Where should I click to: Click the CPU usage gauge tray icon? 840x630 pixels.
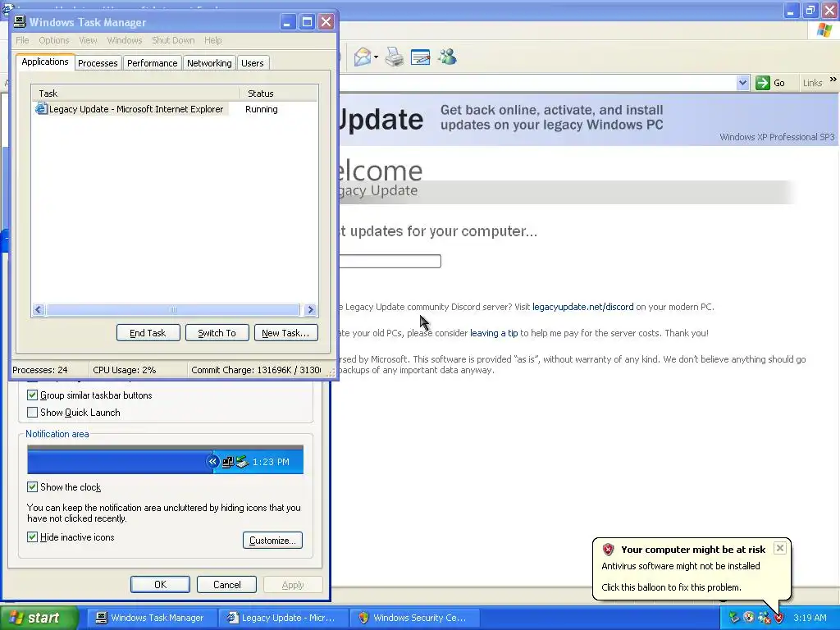point(749,618)
